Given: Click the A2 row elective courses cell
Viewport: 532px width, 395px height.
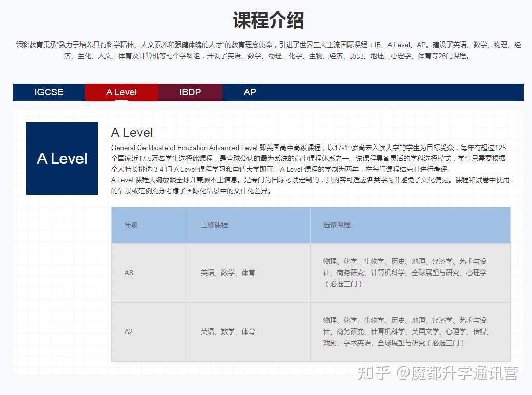Looking at the screenshot, I should click(411, 332).
